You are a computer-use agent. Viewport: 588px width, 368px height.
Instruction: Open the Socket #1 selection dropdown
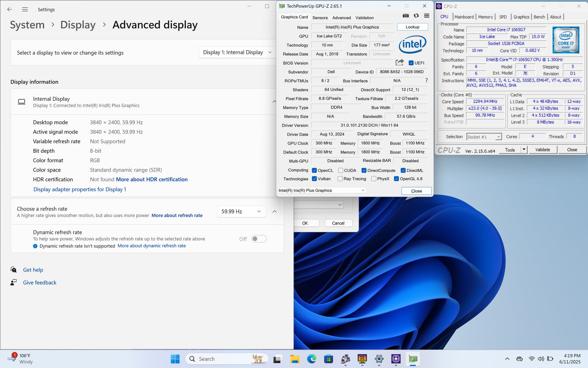[x=484, y=137]
